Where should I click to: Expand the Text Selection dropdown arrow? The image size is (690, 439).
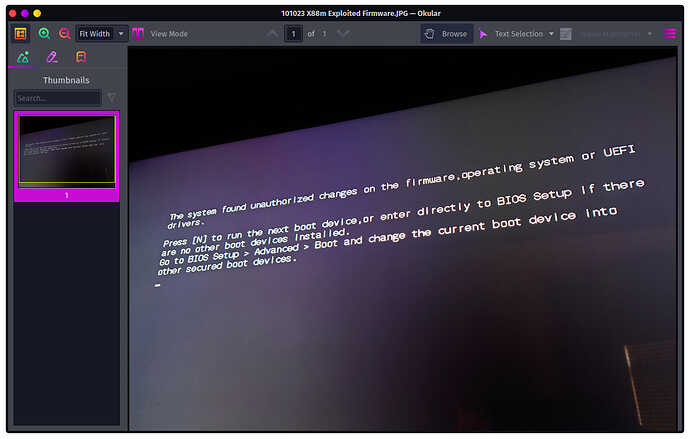(x=550, y=33)
